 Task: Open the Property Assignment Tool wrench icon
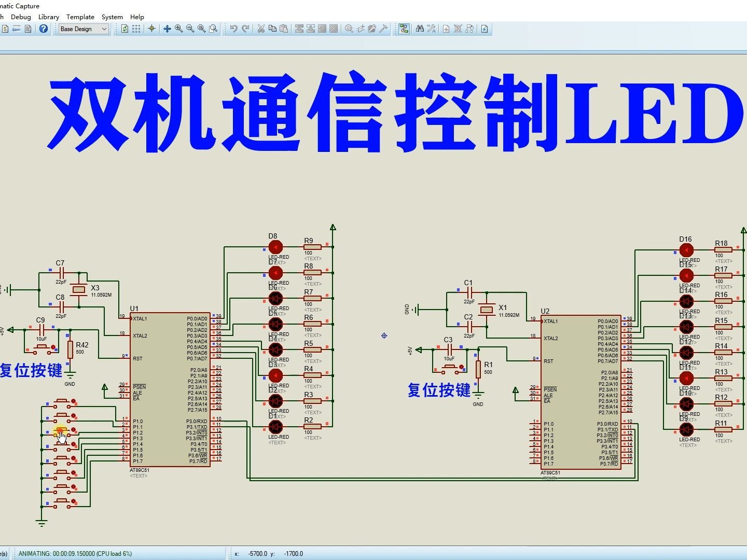tap(431, 29)
